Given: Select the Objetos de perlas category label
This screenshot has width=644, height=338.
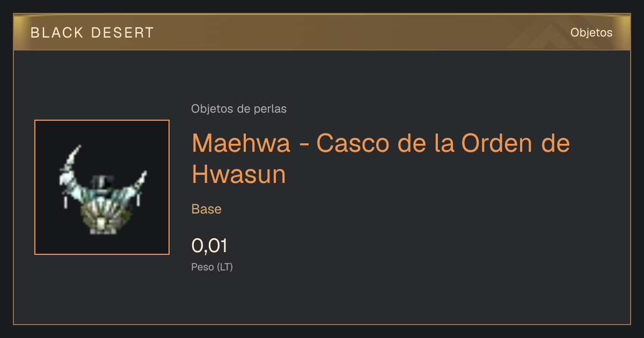Looking at the screenshot, I should (x=239, y=109).
